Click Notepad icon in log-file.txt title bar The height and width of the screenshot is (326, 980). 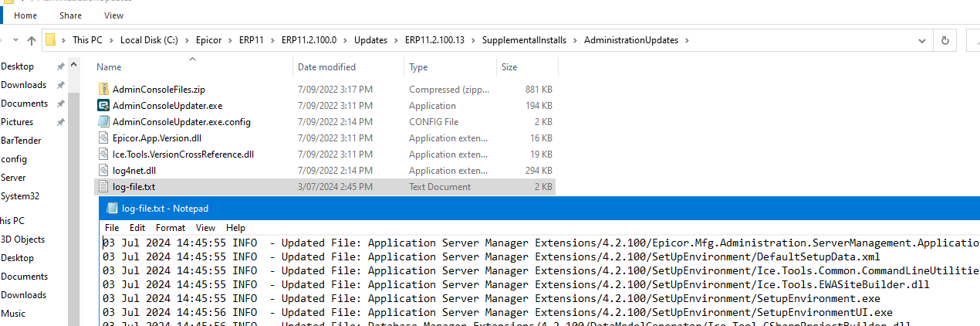tap(112, 209)
